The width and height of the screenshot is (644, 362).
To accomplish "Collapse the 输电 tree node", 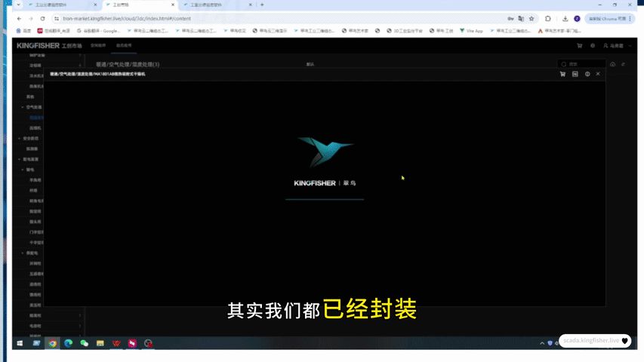I will coord(22,170).
